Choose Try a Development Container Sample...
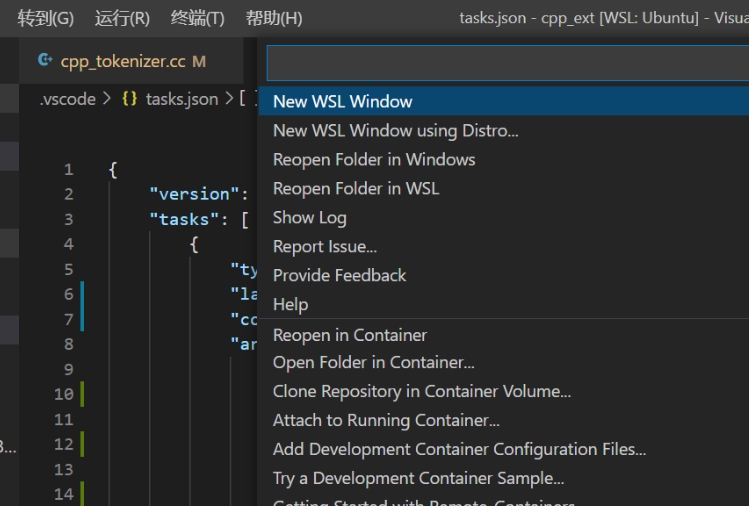749x506 pixels. pos(504,478)
